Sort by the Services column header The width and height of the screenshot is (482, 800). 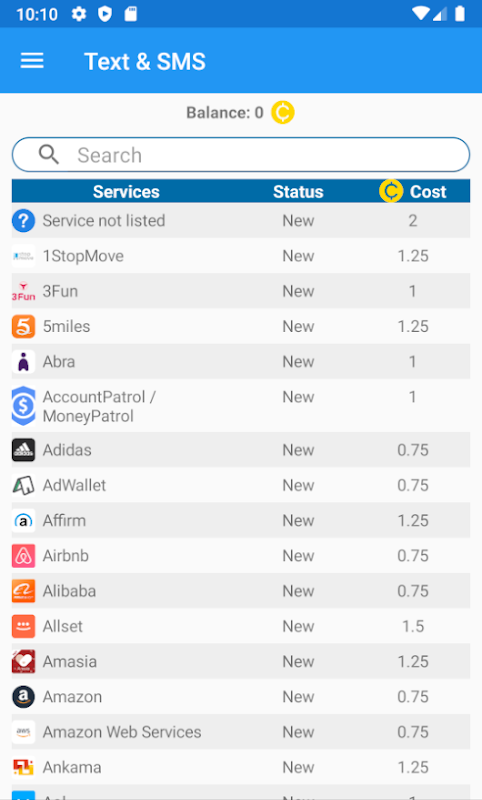coord(126,192)
